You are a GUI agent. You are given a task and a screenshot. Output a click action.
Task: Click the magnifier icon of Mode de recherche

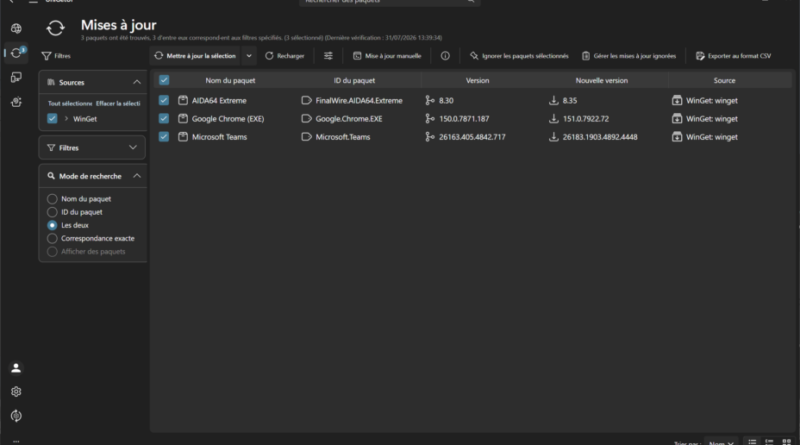(51, 176)
